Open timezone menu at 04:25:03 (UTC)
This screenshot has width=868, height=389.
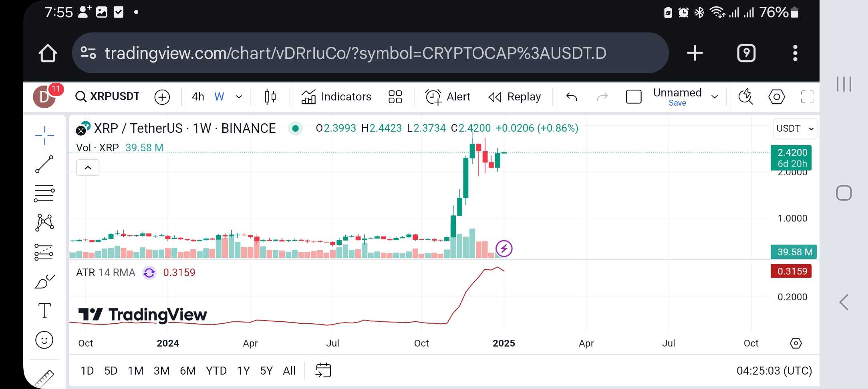(x=774, y=371)
